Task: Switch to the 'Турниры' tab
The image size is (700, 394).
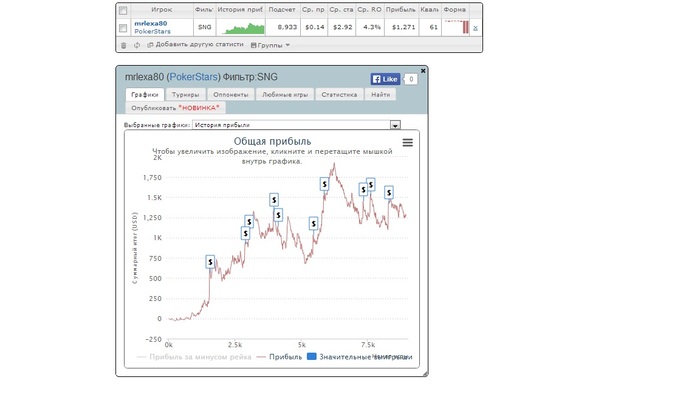Action: tap(186, 95)
